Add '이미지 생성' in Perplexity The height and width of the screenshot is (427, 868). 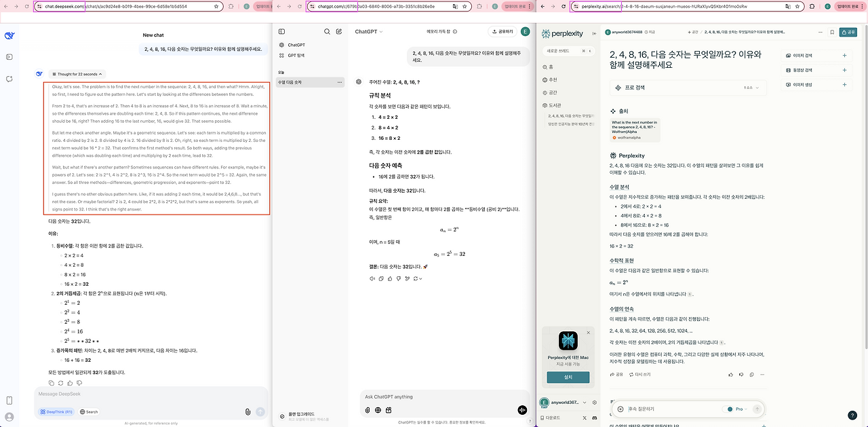[x=844, y=85]
